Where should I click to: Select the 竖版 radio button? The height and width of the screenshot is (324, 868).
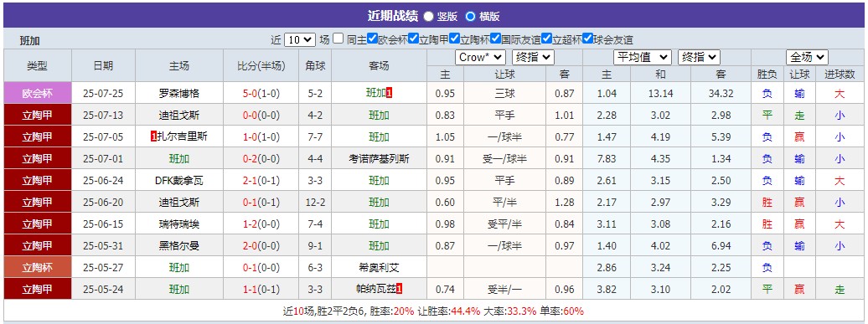pyautogui.click(x=428, y=17)
